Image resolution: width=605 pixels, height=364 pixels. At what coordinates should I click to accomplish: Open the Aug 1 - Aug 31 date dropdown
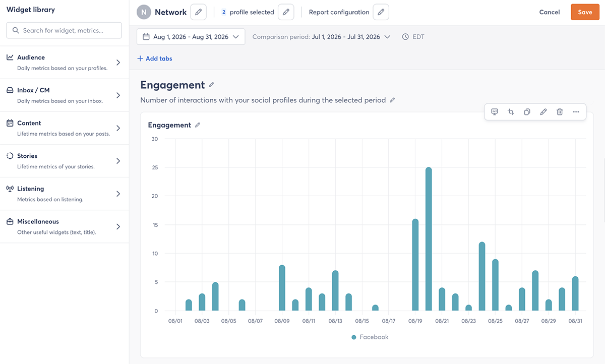tap(191, 37)
